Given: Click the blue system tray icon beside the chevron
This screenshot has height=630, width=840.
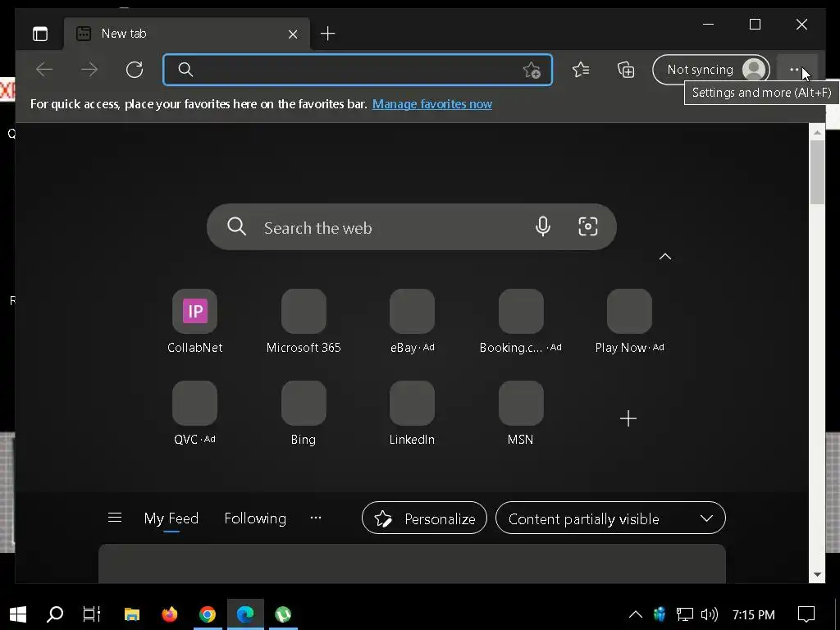Looking at the screenshot, I should point(660,614).
